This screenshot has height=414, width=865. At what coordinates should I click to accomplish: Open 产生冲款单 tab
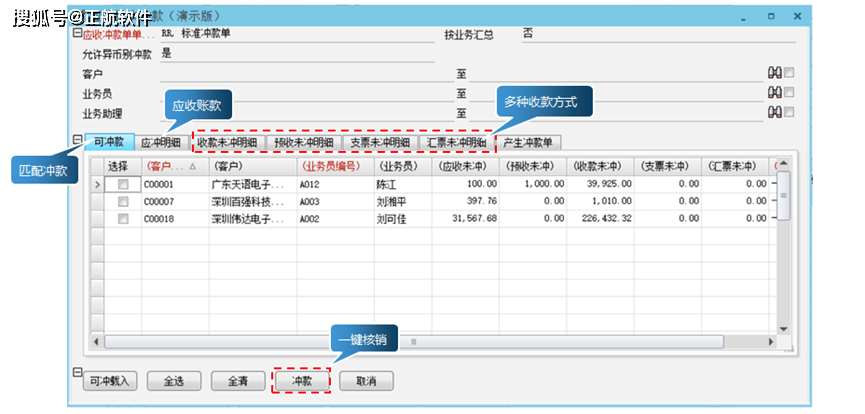pyautogui.click(x=528, y=142)
